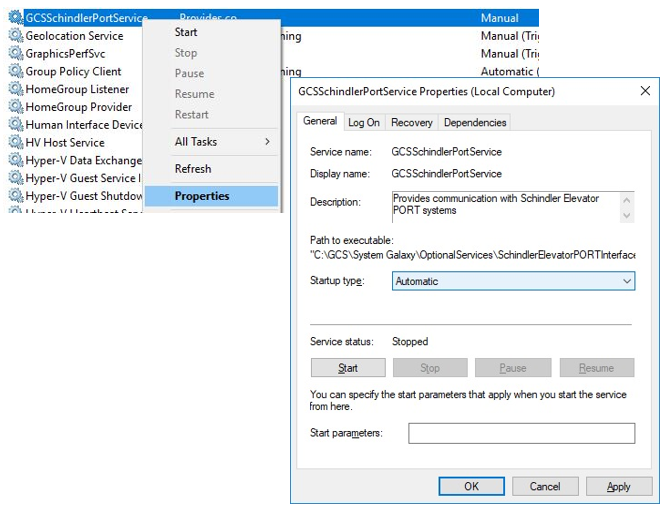Select GraphicsPerfSvc in the services list
The height and width of the screenshot is (507, 663).
[x=65, y=54]
